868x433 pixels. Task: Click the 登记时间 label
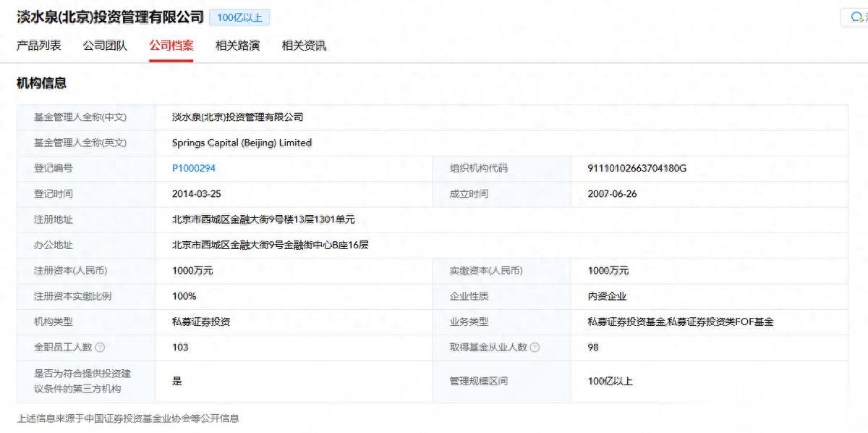coord(54,194)
